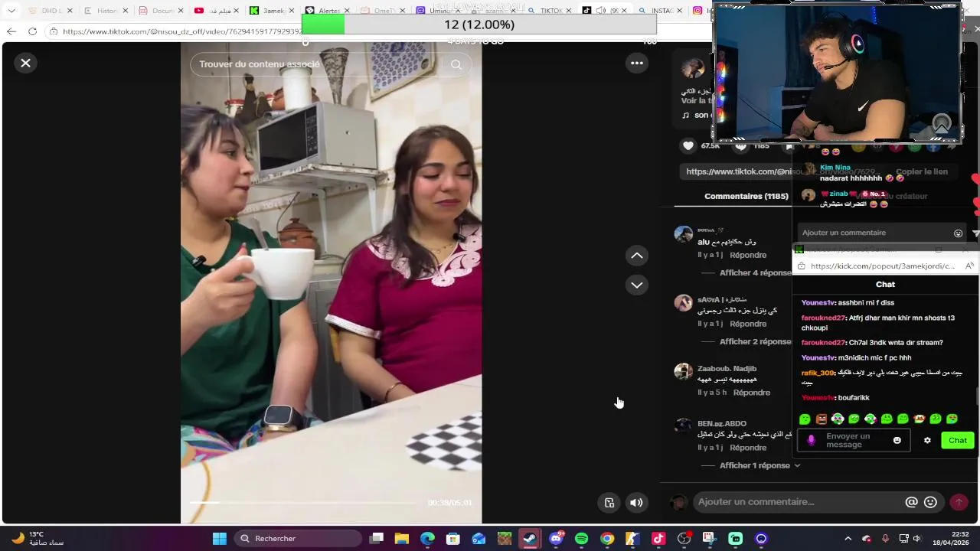Click the kick.com popout address bar

[x=884, y=266]
